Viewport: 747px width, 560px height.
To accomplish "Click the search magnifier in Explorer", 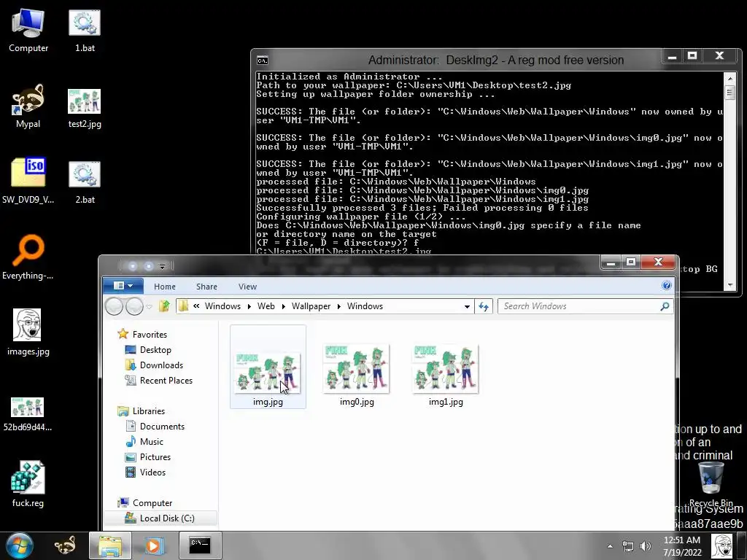I will click(x=665, y=306).
